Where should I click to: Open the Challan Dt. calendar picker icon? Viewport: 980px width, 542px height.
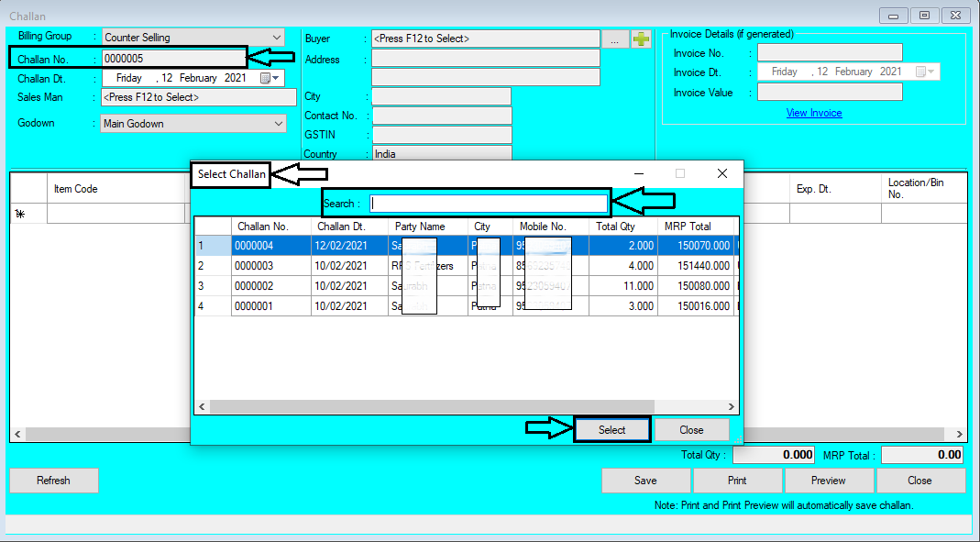[x=265, y=77]
